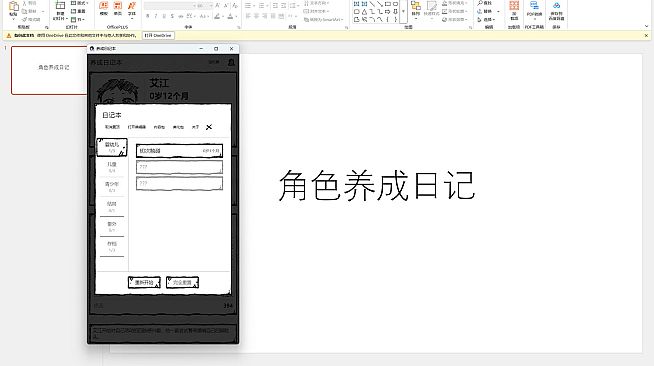654x366 pixels.
Task: Expand the shapes gallery dropdown arrow
Action: pos(403,11)
